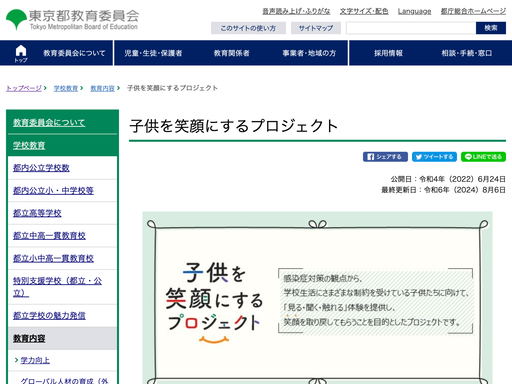Open sidebar 学校教育 heading link

(29, 145)
